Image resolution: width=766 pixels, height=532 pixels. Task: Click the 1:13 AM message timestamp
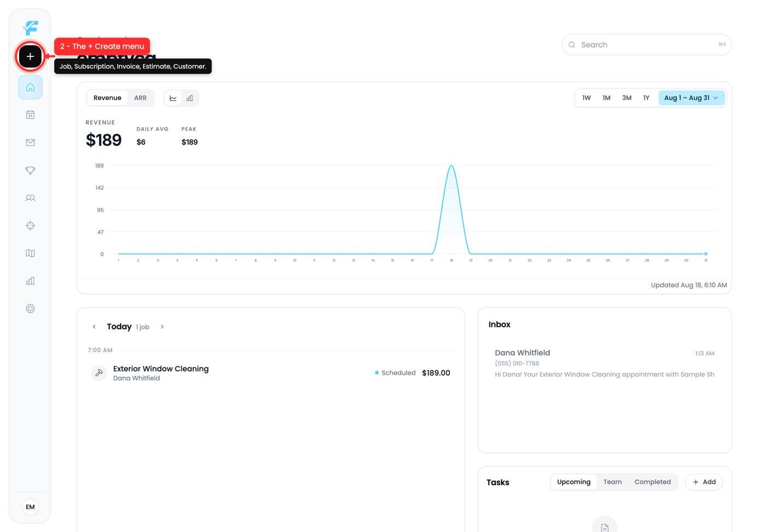click(705, 354)
